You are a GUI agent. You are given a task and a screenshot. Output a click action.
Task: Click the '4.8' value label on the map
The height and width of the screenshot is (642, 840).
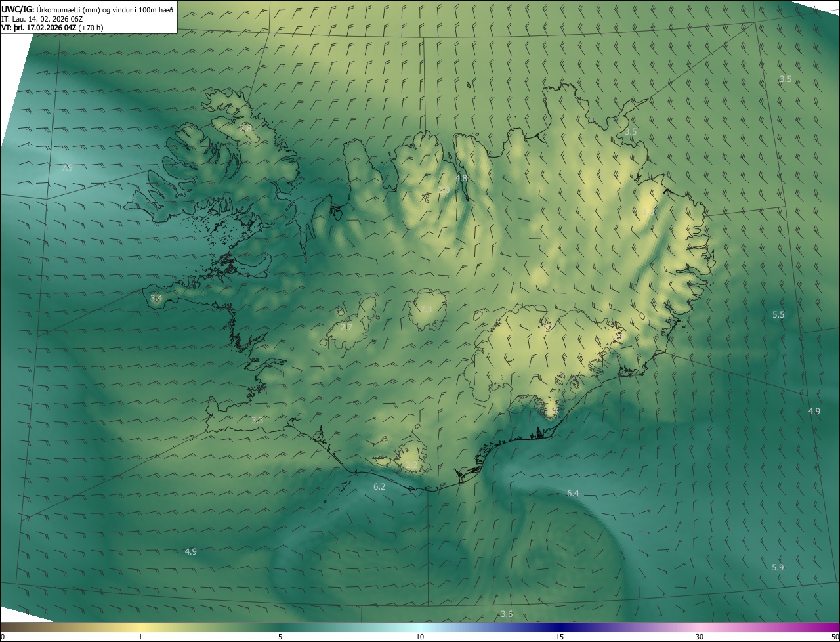tap(461, 179)
